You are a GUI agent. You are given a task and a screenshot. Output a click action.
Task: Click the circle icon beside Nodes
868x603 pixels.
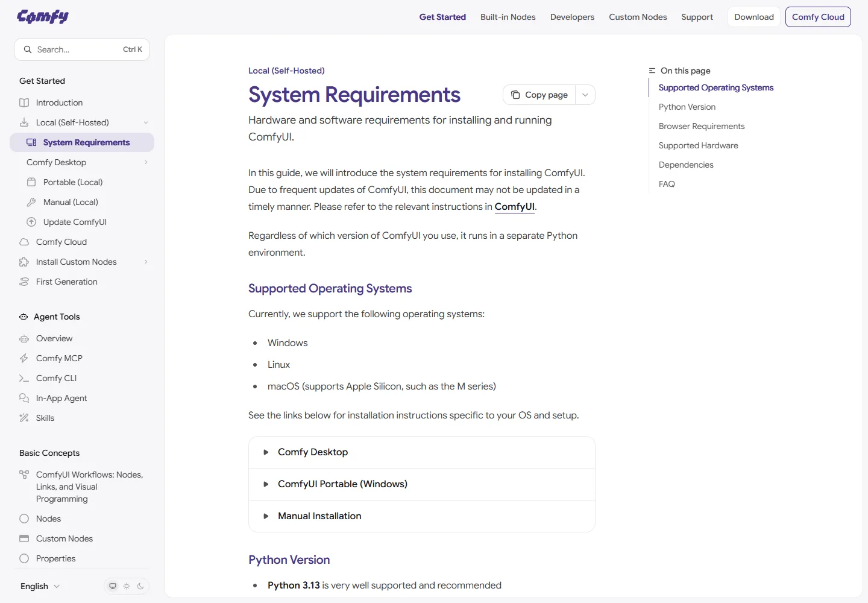[x=24, y=519]
